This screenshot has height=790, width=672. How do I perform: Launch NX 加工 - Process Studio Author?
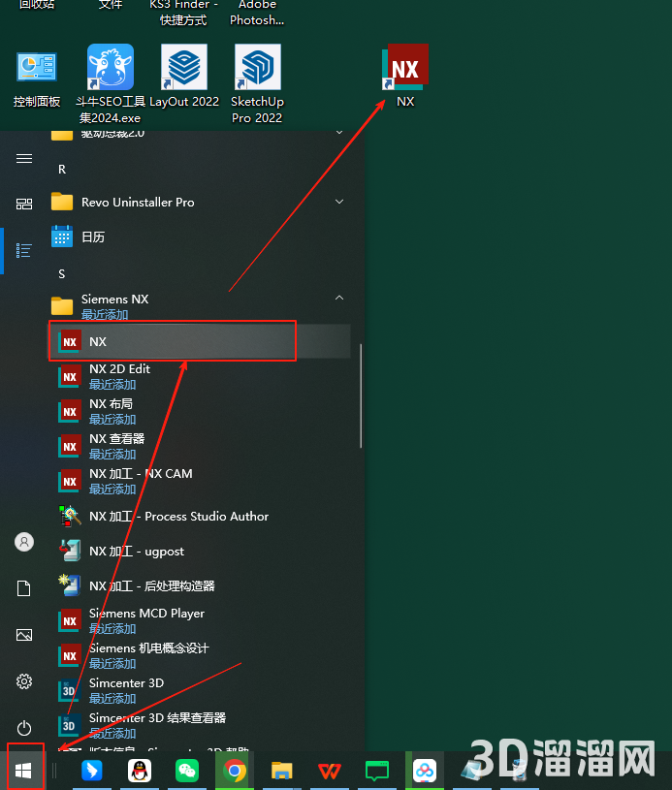(178, 517)
